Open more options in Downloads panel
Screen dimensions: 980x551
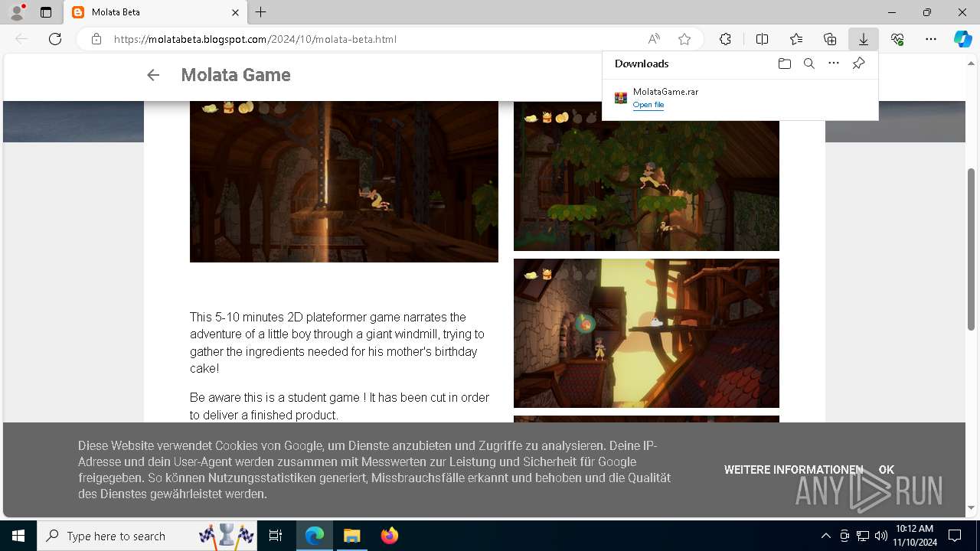[x=834, y=64]
